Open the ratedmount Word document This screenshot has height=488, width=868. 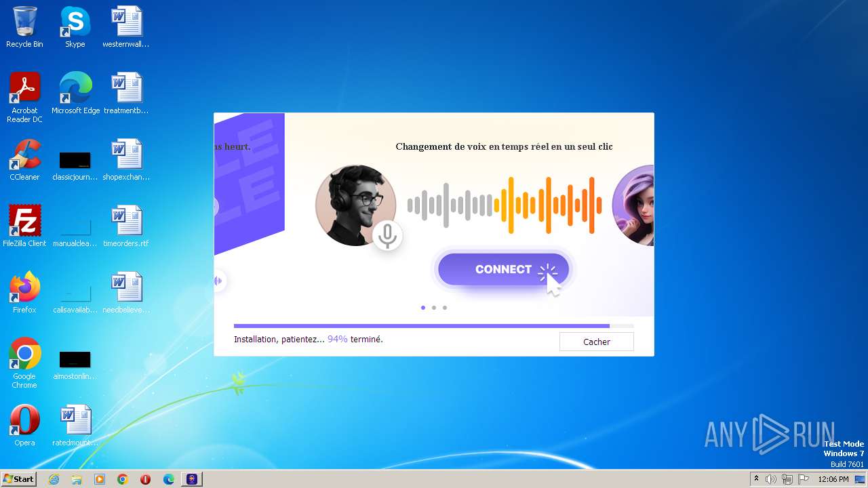tap(75, 426)
